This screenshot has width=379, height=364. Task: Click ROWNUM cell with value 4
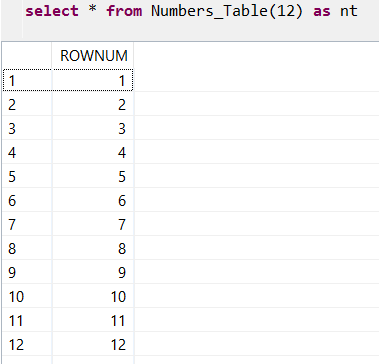(x=93, y=152)
